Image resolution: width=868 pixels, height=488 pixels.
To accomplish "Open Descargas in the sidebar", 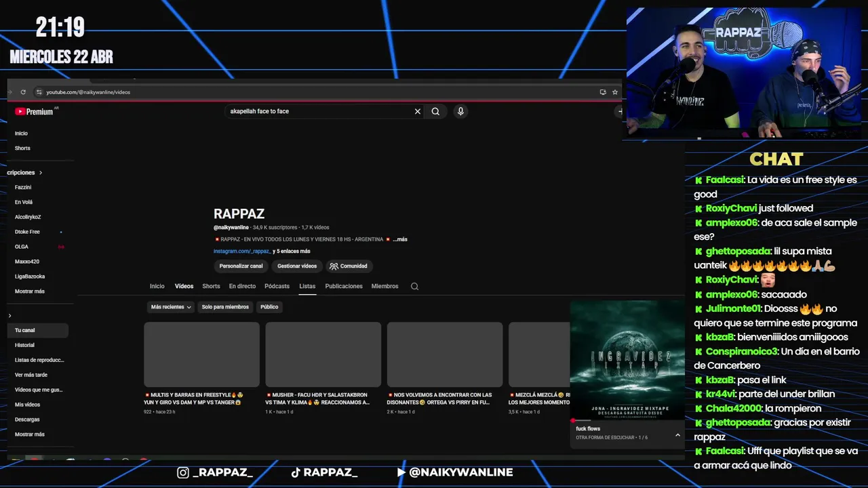I will pos(27,420).
